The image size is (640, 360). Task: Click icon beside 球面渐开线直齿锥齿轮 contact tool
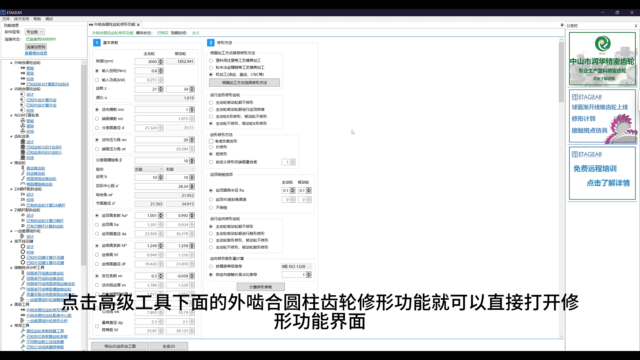click(23, 273)
